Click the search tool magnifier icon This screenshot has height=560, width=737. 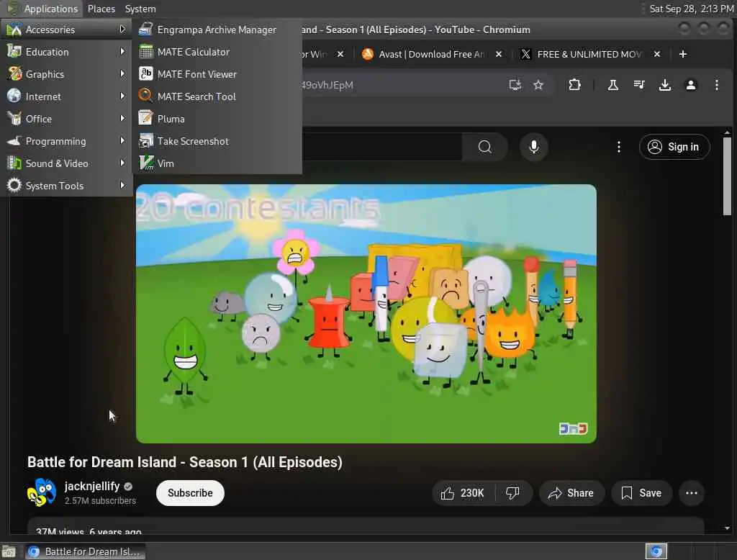point(145,96)
